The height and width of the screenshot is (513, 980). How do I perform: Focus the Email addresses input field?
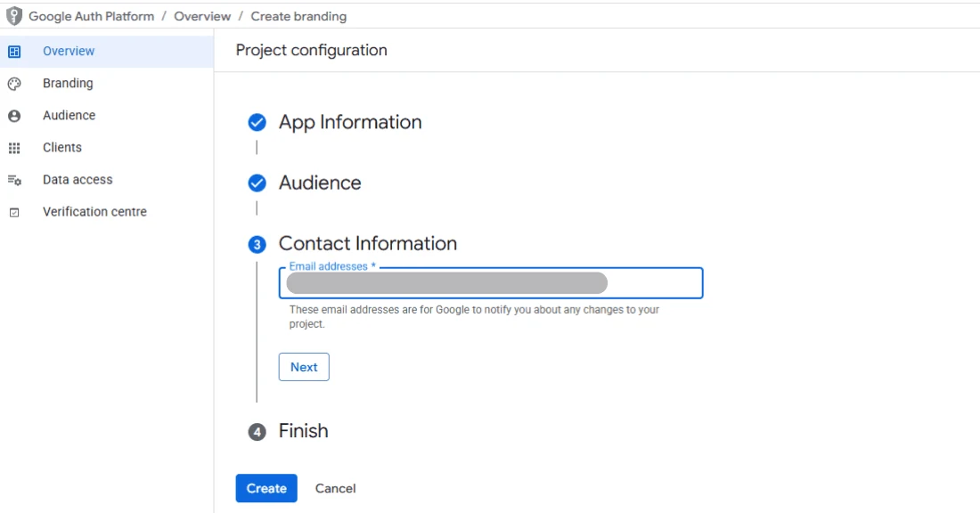coord(491,283)
